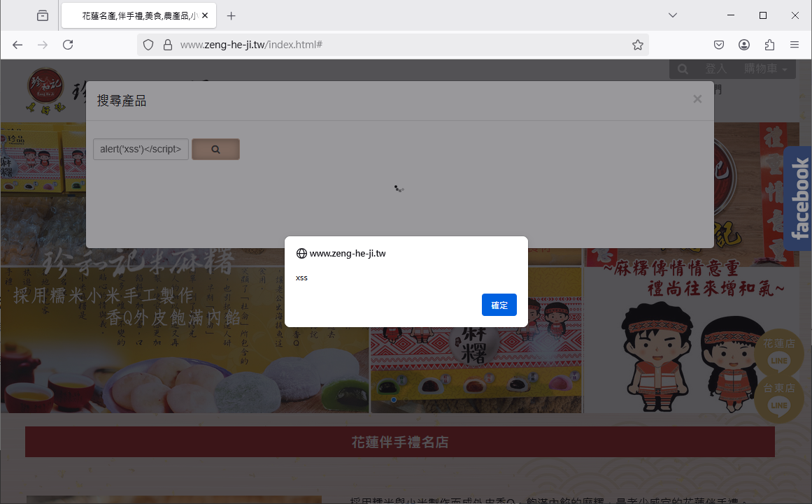Open a new tab with plus button
Screen dimensions: 812x504
231,16
